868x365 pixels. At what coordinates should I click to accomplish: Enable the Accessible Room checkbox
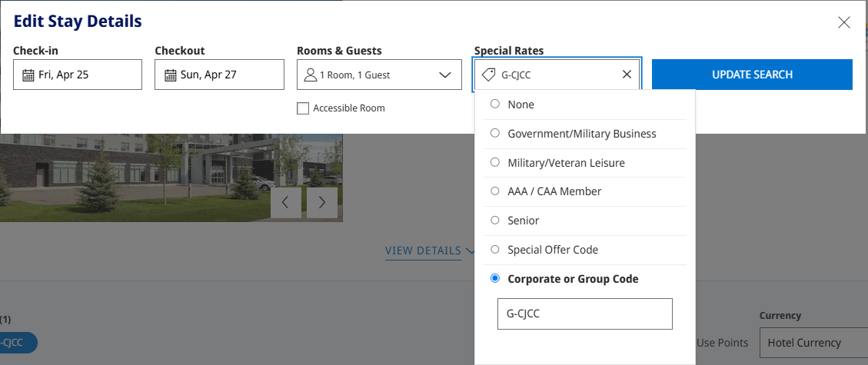(303, 108)
